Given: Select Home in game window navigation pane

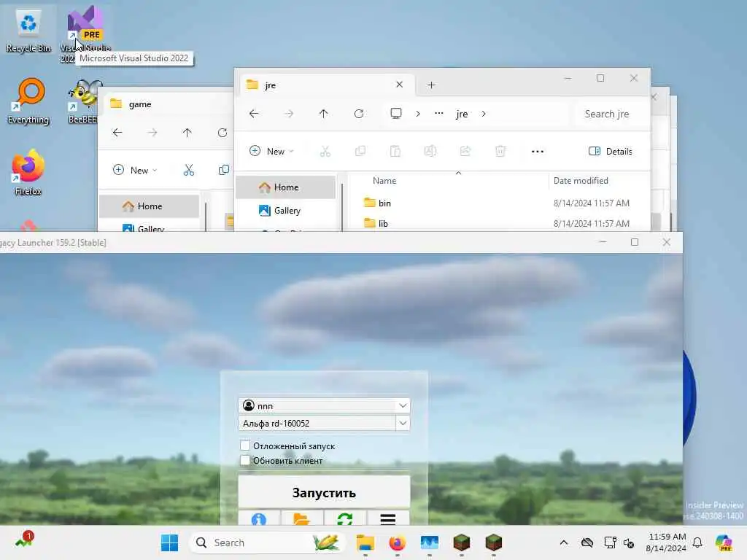Looking at the screenshot, I should [x=150, y=206].
